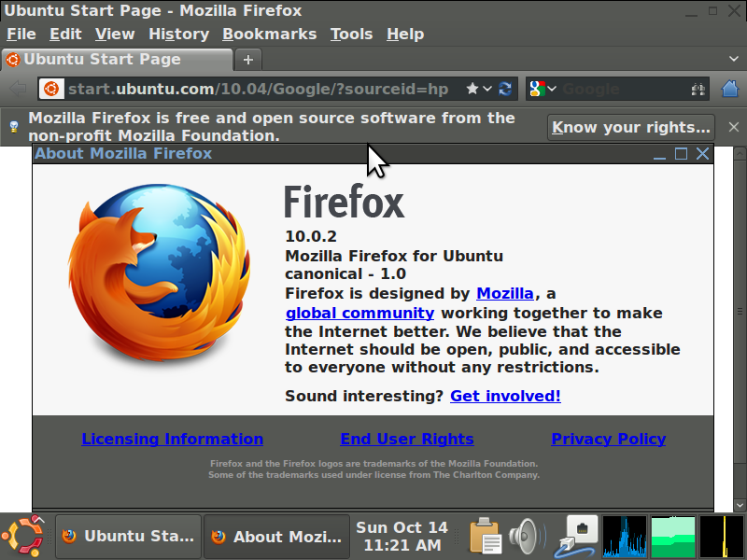
Task: Click the page scrollbar up arrow
Action: pyautogui.click(x=740, y=153)
